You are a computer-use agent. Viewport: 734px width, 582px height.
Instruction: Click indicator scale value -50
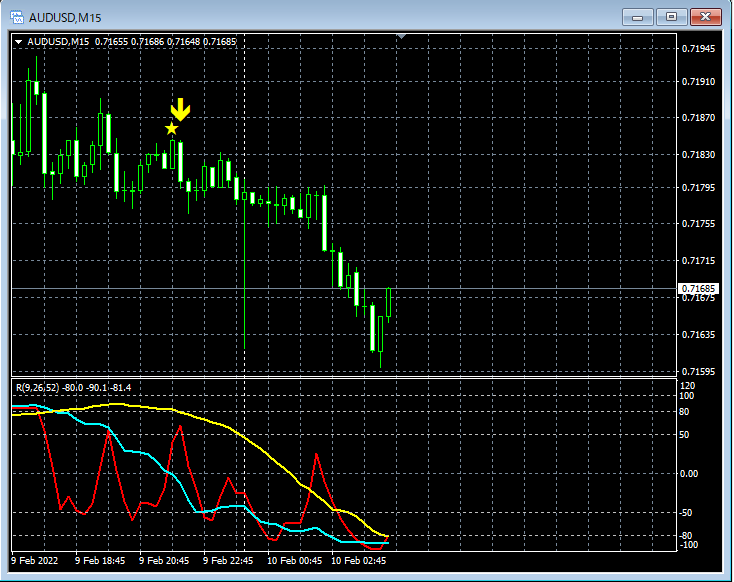(686, 513)
